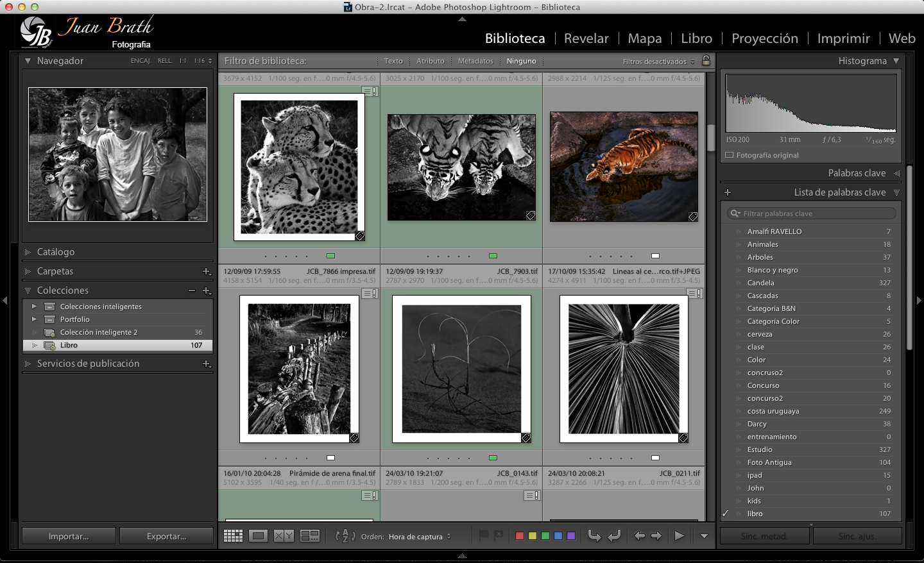Viewport: 924px width, 563px height.
Task: Click Sinc. ajus. button
Action: coord(858,536)
